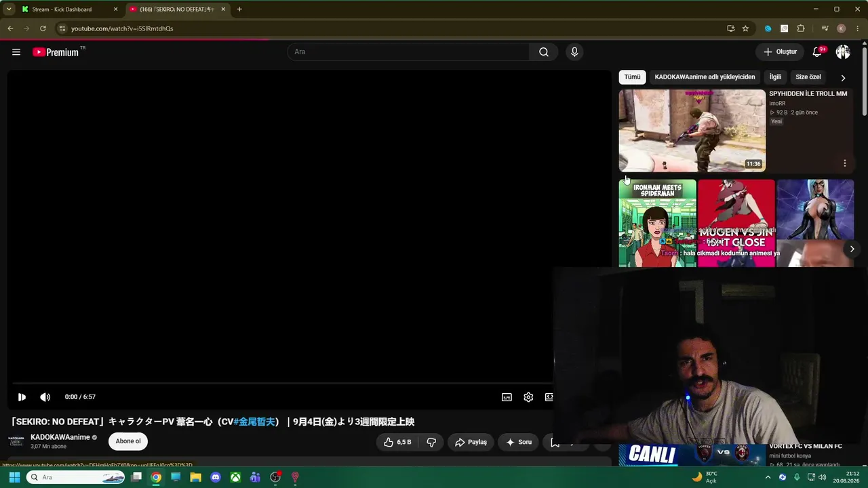This screenshot has height=488, width=868.
Task: Open Chrome extensions puzzle menu
Action: (801, 28)
